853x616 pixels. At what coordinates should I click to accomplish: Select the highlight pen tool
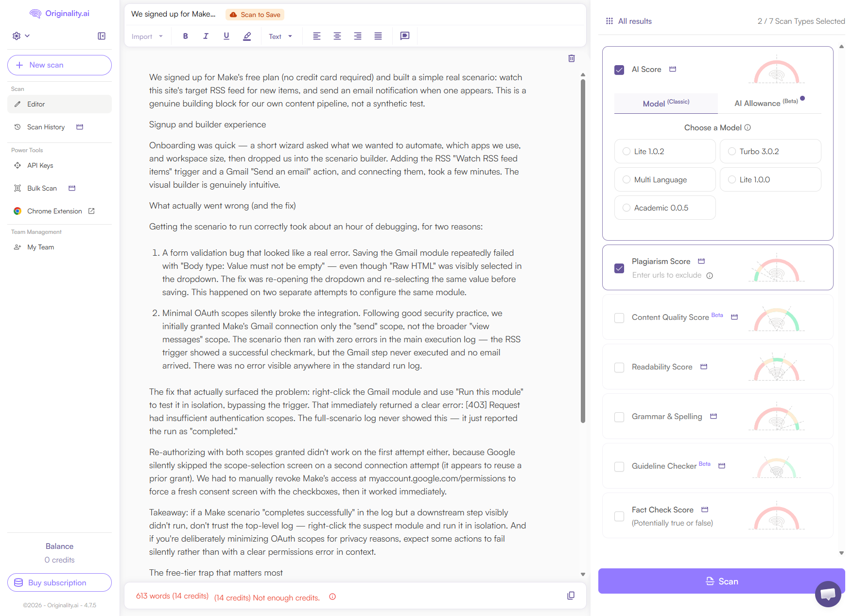point(247,36)
